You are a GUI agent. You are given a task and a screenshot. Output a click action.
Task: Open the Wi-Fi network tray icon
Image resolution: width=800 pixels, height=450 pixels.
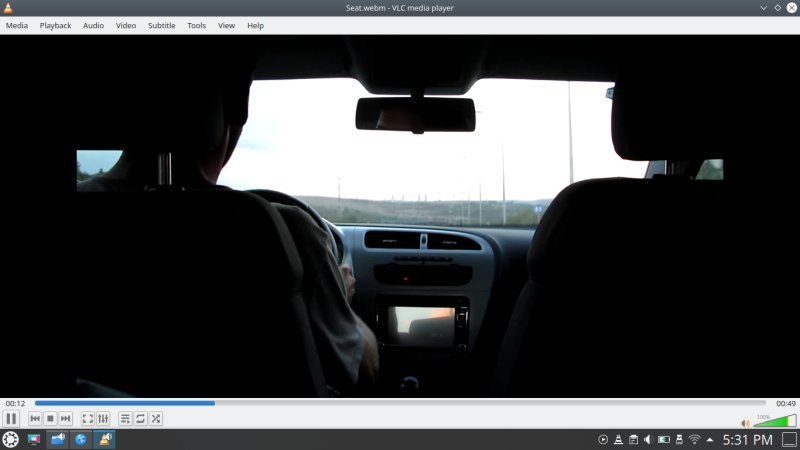(x=694, y=439)
